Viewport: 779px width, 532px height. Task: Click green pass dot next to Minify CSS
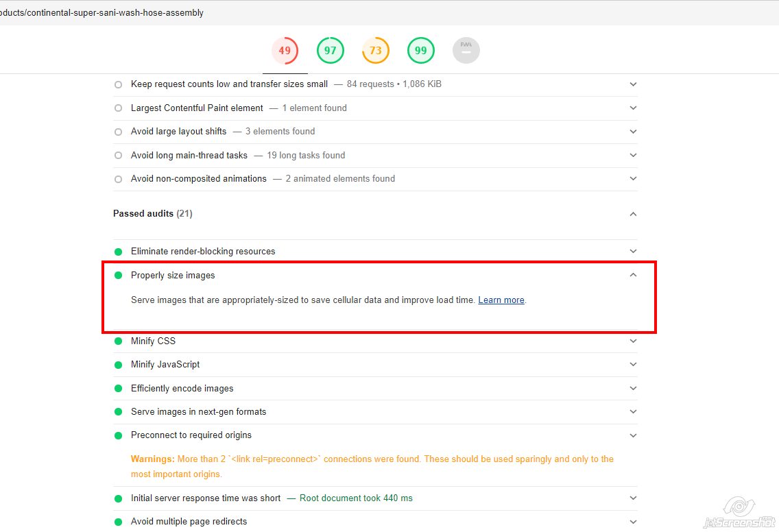click(x=118, y=341)
